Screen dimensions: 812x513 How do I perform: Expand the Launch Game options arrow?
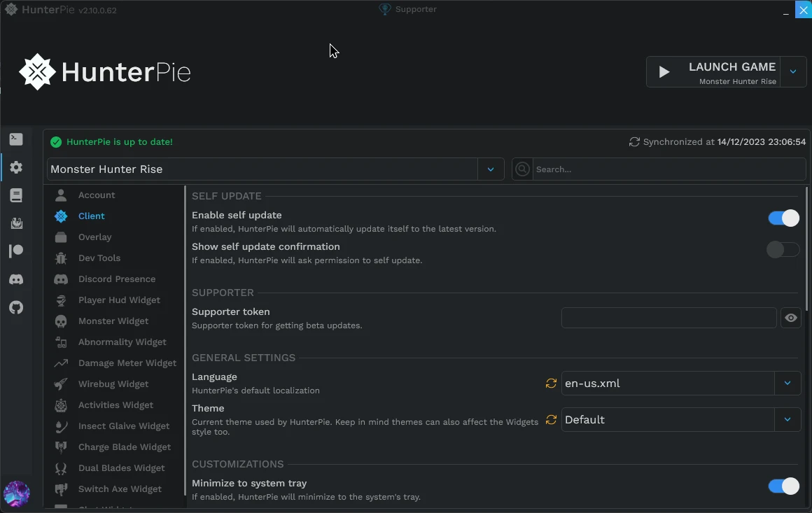click(793, 71)
